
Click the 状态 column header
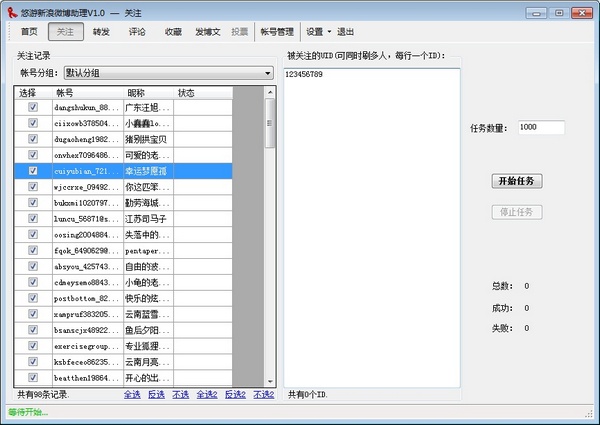coord(203,93)
